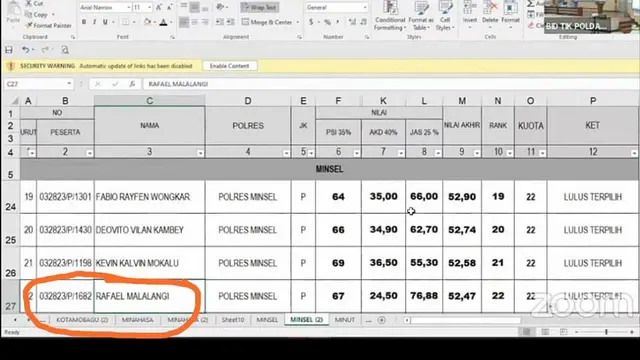The image size is (640, 360).
Task: Click Increase Indent icon
Action: (231, 22)
